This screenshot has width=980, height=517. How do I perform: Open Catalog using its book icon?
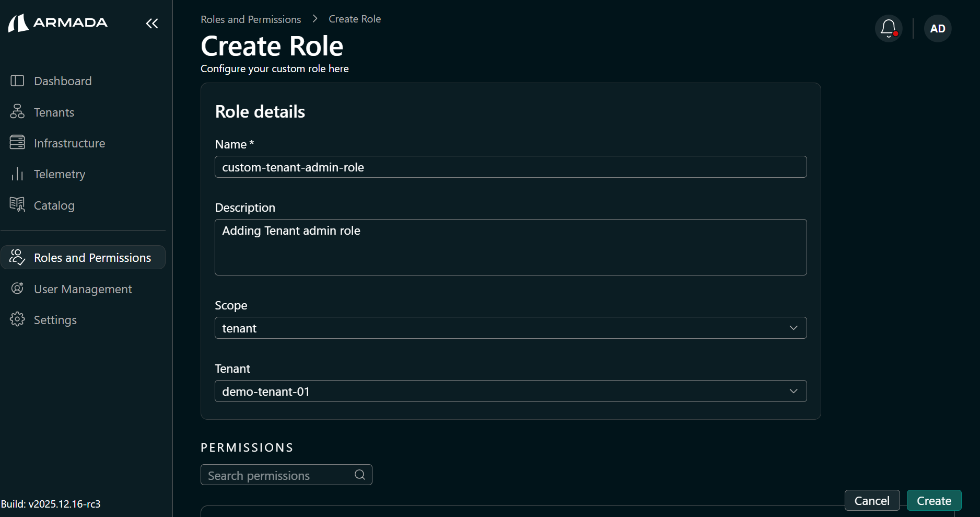[x=17, y=205]
